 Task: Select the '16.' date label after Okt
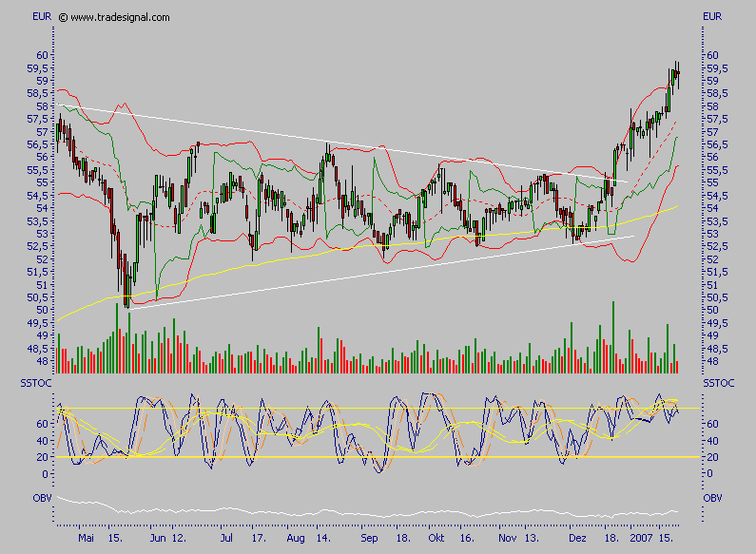click(467, 538)
